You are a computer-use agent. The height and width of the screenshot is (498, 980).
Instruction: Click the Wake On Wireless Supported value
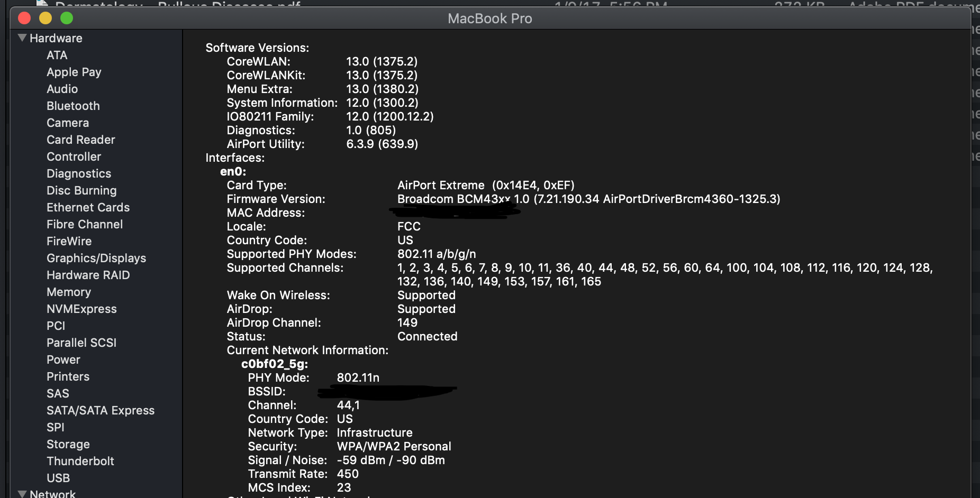click(427, 295)
